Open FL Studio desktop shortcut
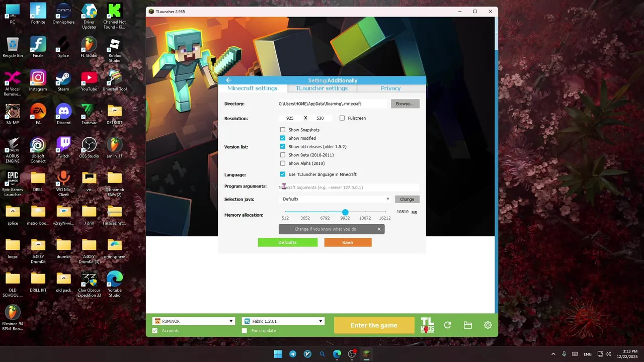This screenshot has height=362, width=644. (89, 48)
